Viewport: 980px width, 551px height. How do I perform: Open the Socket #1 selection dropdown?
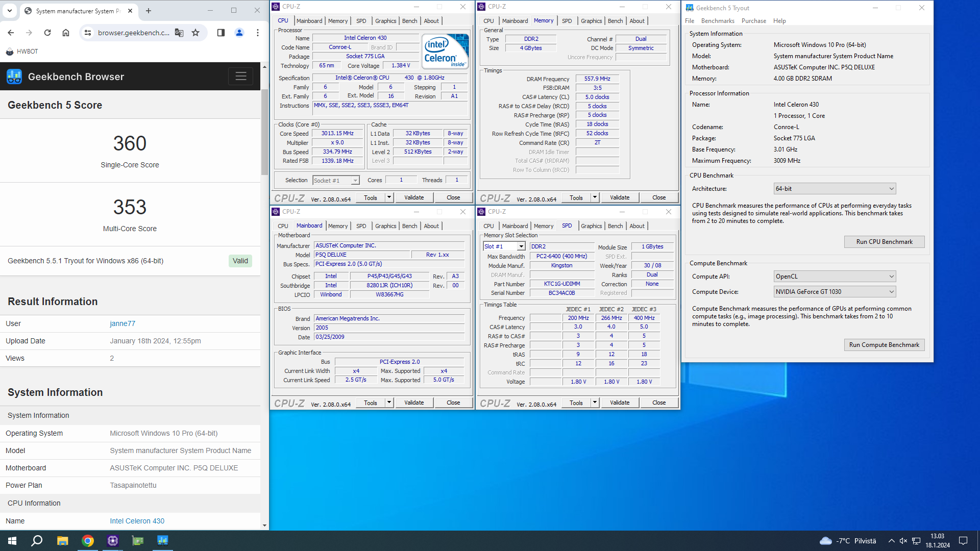(336, 181)
